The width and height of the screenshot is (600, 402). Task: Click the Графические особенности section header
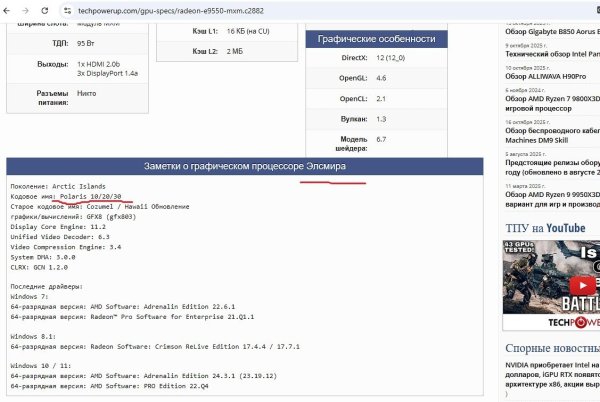pos(377,39)
